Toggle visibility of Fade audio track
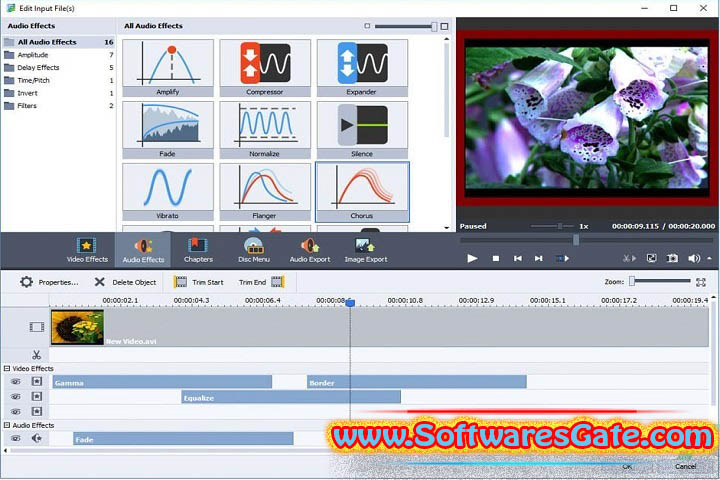This screenshot has height=480, width=720. pyautogui.click(x=16, y=439)
